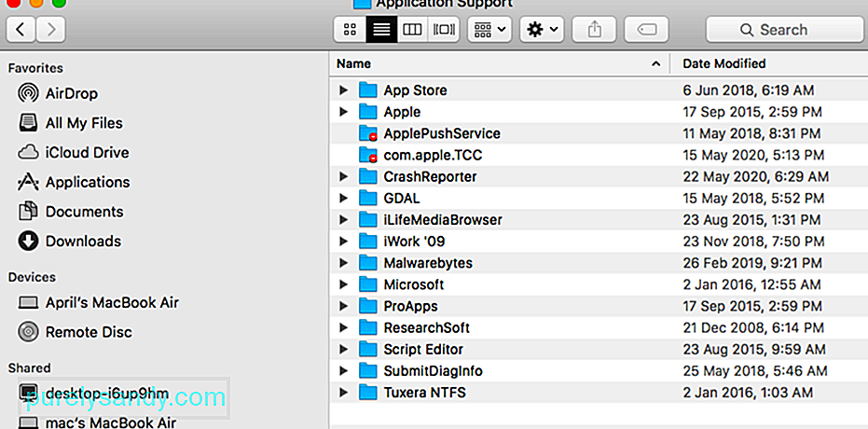
Task: Click the 'Script Editor' folder name
Action: click(423, 350)
